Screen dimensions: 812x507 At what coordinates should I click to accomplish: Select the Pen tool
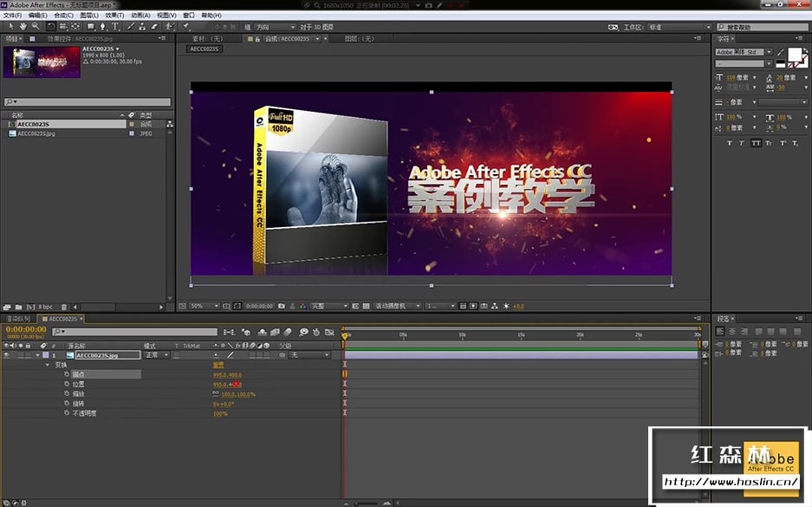[102, 26]
